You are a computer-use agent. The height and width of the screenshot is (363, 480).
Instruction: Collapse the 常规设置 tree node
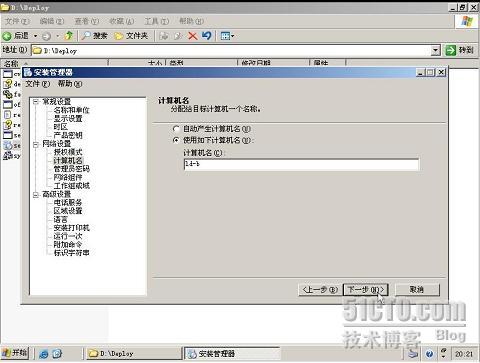pyautogui.click(x=36, y=102)
